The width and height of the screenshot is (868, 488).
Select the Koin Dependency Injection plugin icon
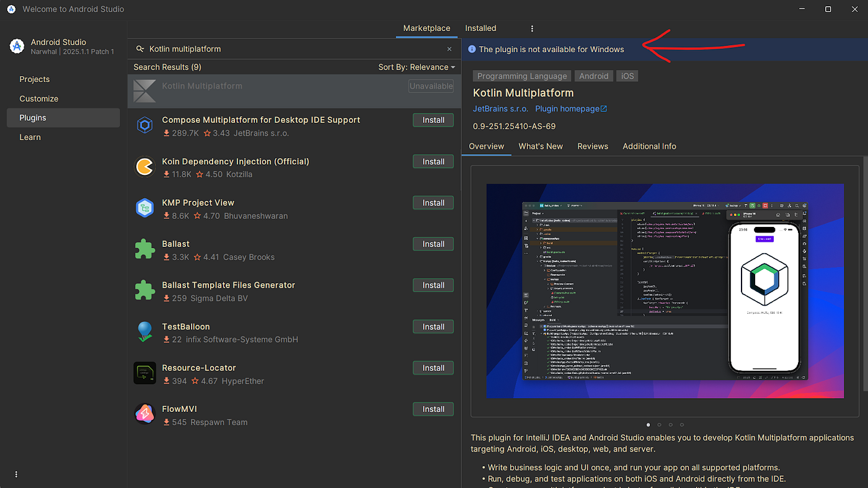pyautogui.click(x=144, y=167)
